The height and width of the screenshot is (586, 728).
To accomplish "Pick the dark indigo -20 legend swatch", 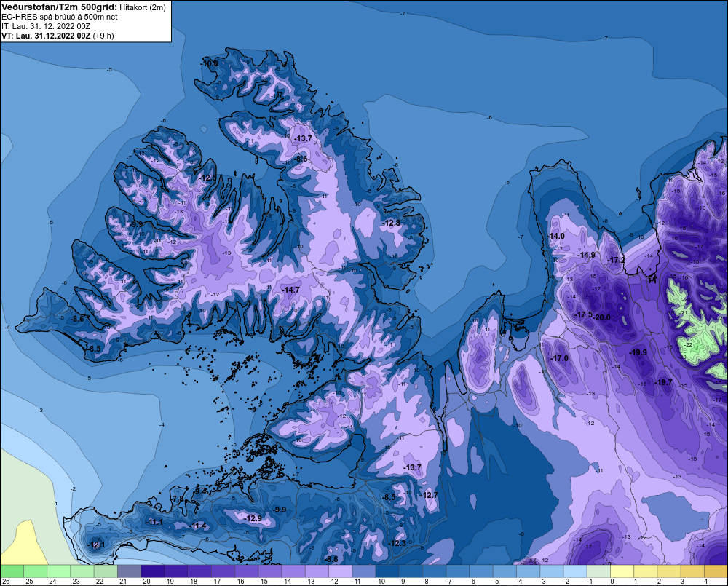I will click(x=152, y=571).
